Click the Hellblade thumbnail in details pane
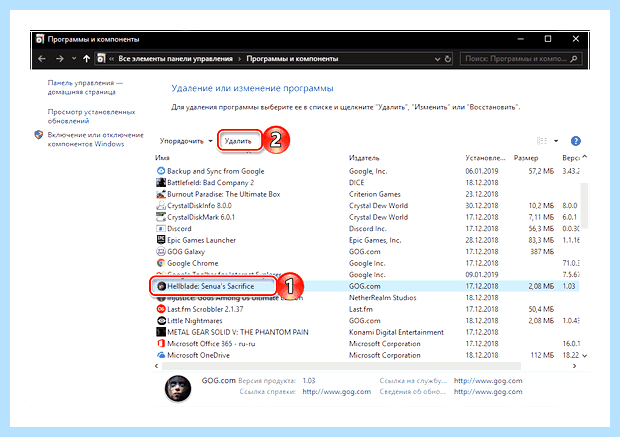 178,388
